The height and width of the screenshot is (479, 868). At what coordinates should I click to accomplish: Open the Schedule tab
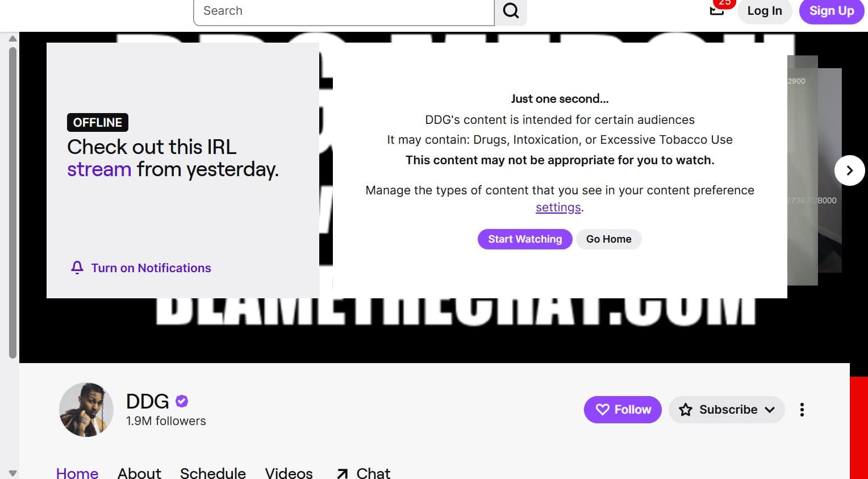213,473
